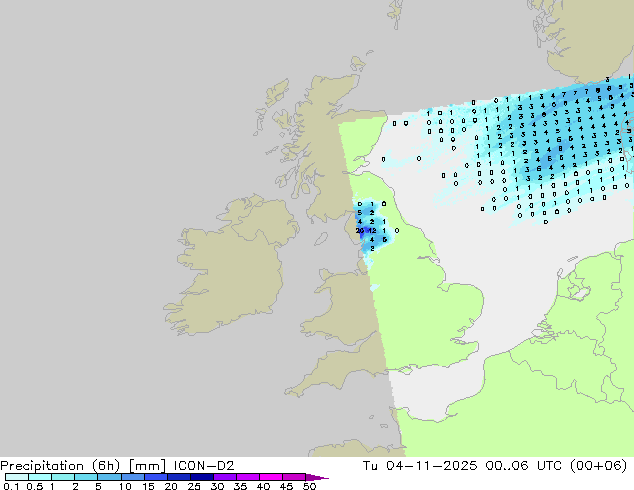Select the legend swatch between 2 and 5
The width and height of the screenshot is (634, 490).
click(86, 477)
